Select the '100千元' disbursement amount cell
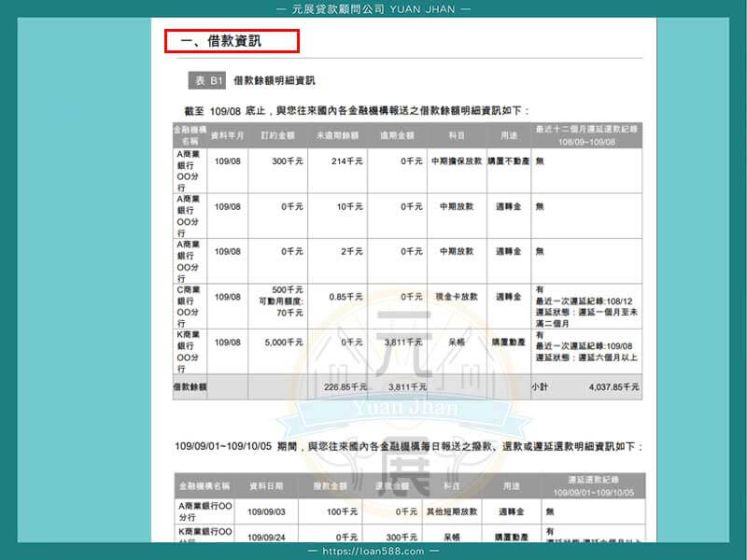This screenshot has height=560, width=747. 342,511
